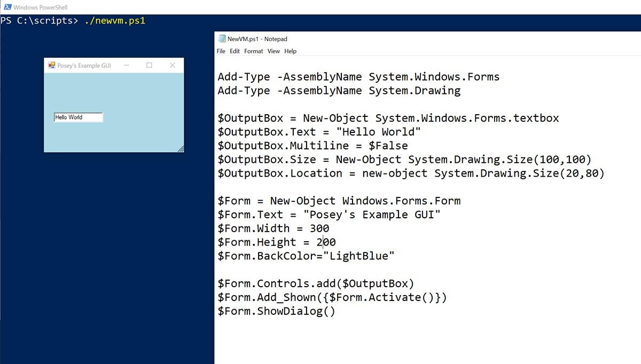Minimize the Posey's Example GUI window
Image resolution: width=641 pixels, height=364 pixels.
(127, 65)
